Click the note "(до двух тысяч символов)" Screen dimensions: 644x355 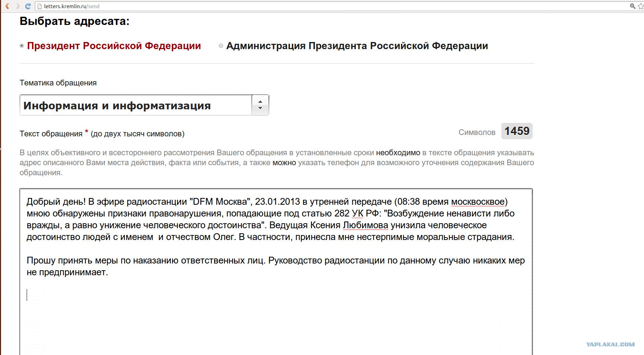(x=138, y=134)
